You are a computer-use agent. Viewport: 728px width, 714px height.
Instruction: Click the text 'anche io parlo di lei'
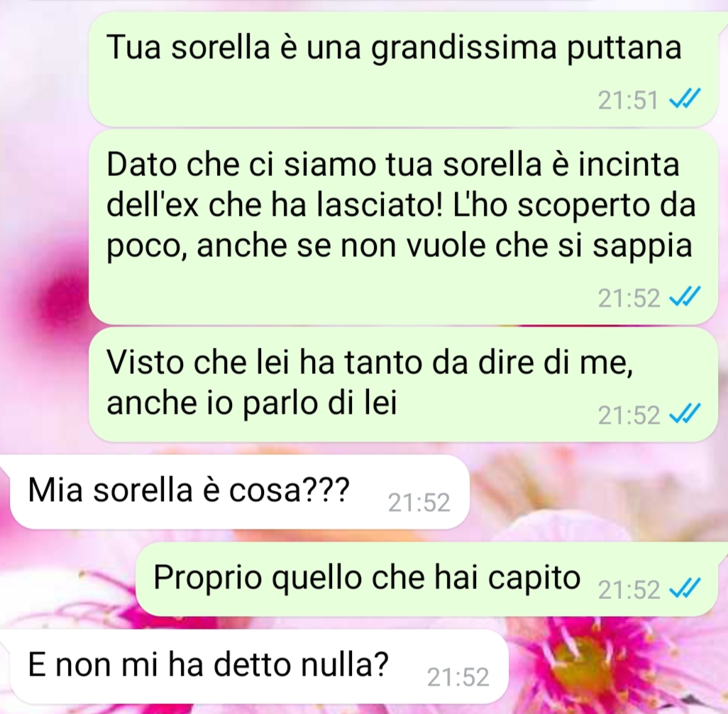tap(252, 402)
